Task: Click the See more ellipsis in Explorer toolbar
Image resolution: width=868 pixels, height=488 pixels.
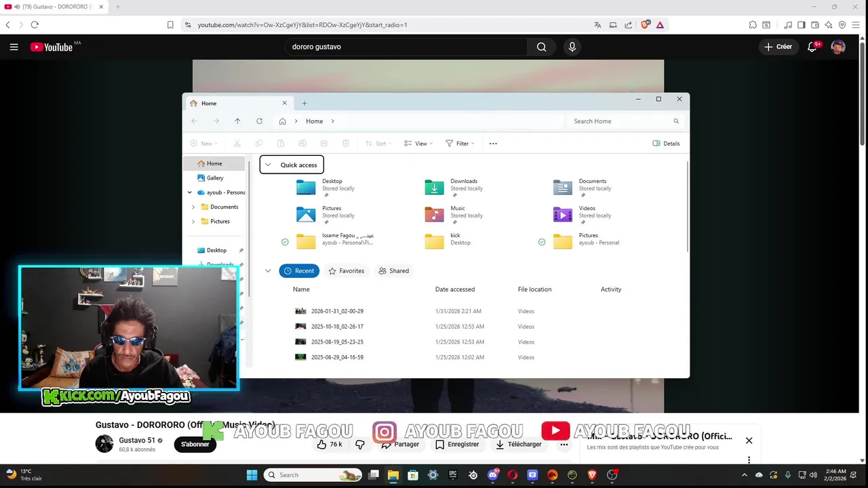Action: [493, 144]
